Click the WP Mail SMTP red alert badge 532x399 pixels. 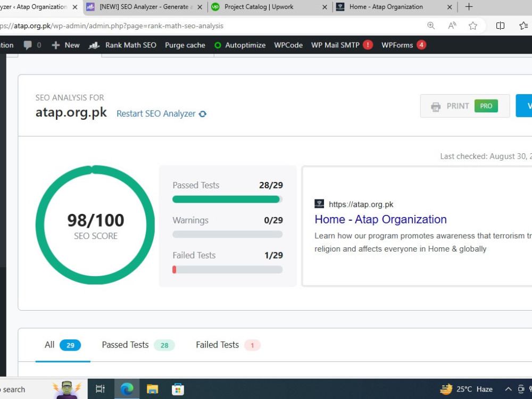coord(368,45)
